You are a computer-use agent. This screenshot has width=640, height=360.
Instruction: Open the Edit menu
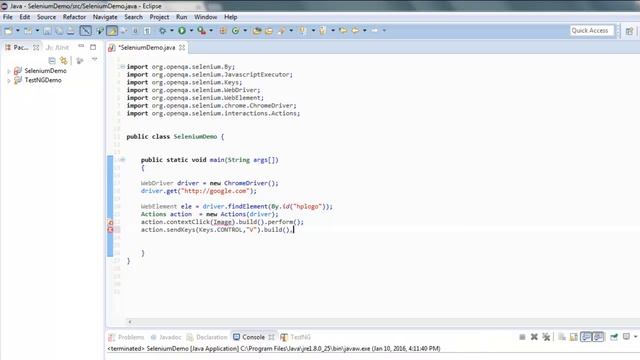tap(24, 17)
